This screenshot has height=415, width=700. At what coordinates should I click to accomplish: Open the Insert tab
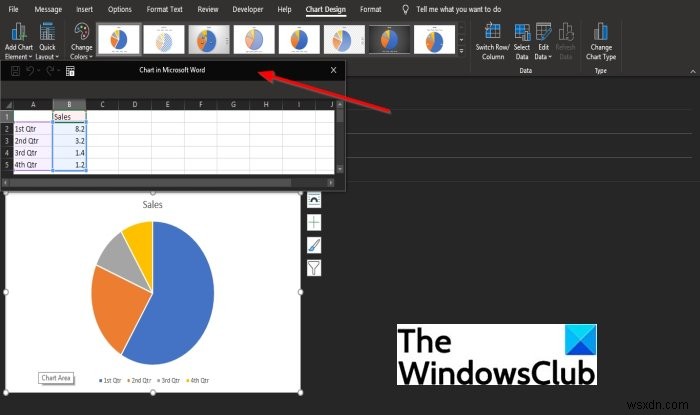click(x=84, y=9)
